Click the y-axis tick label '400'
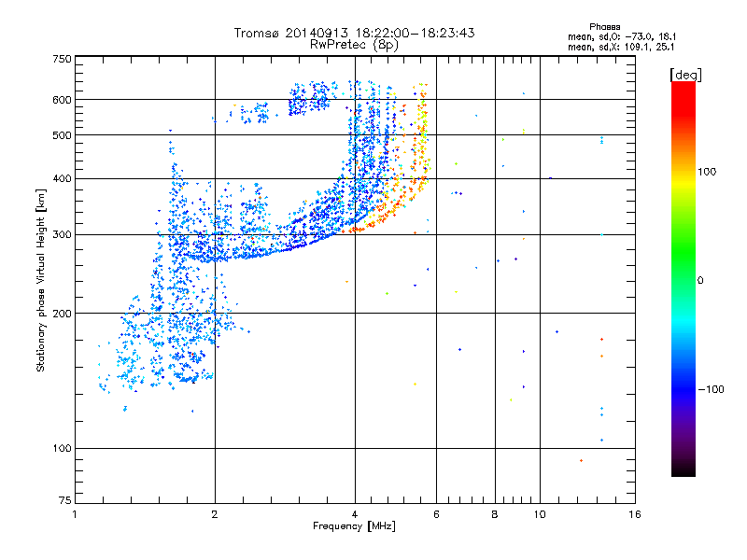The height and width of the screenshot is (560, 747). [62, 178]
